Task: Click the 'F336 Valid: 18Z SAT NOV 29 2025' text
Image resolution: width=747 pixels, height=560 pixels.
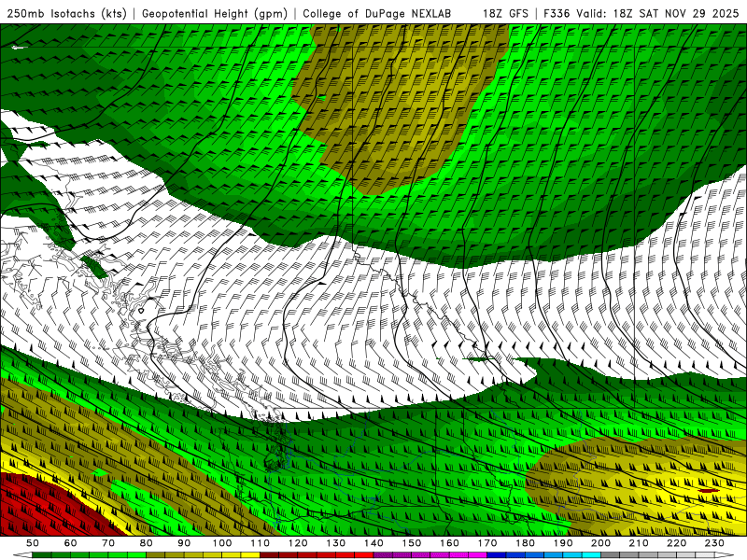Action: pyautogui.click(x=641, y=13)
